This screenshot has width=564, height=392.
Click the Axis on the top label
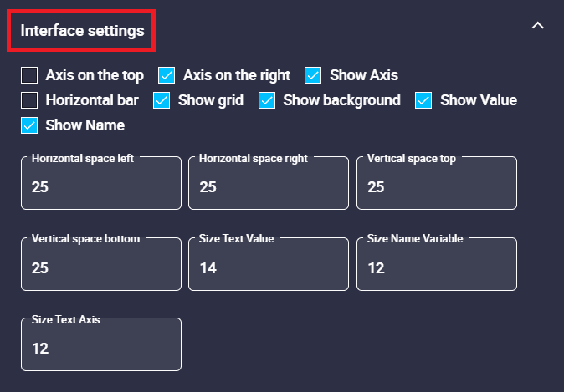click(x=95, y=75)
